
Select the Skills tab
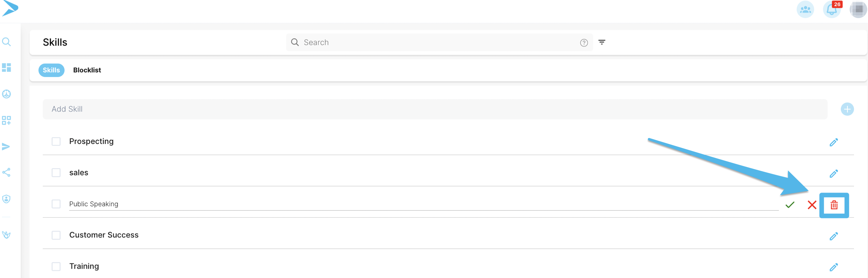pyautogui.click(x=51, y=70)
